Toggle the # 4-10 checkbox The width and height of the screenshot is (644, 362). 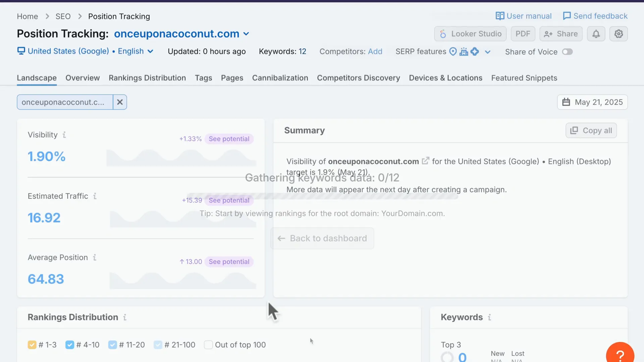[70, 345]
